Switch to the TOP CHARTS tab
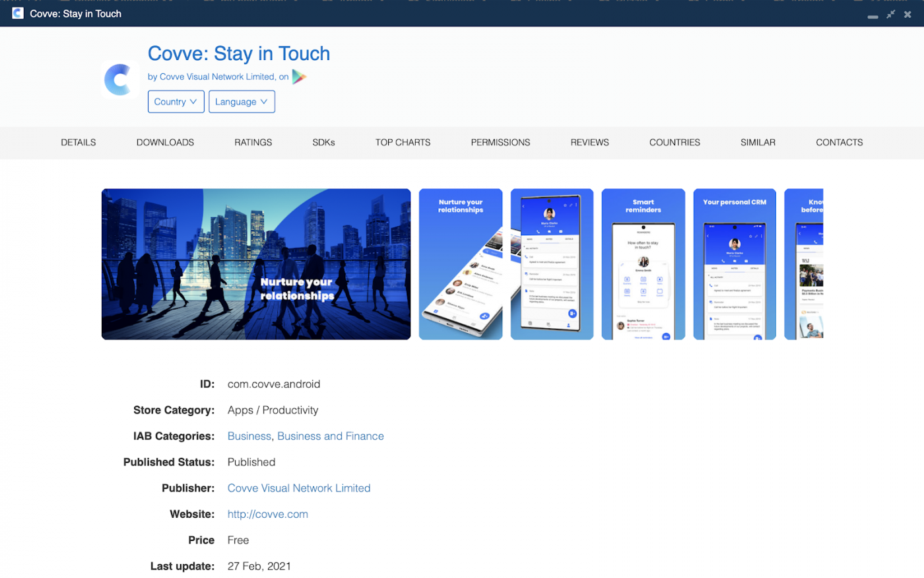 click(403, 142)
